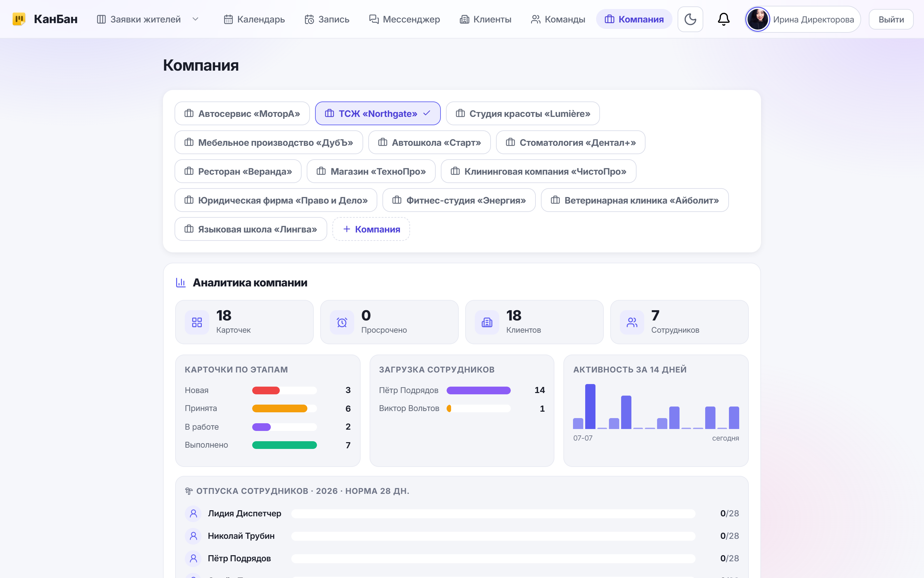
Task: Go to the Календарь section
Action: pyautogui.click(x=254, y=19)
